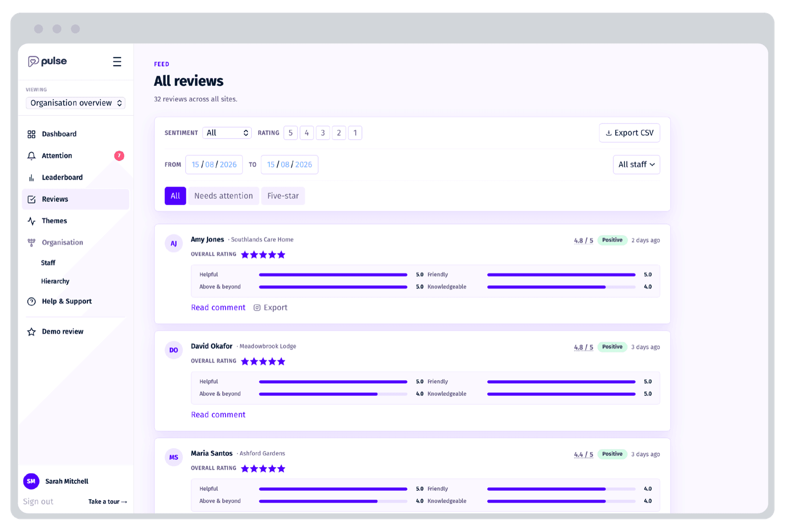Click the Dashboard grid icon
The image size is (785, 532).
pos(31,134)
